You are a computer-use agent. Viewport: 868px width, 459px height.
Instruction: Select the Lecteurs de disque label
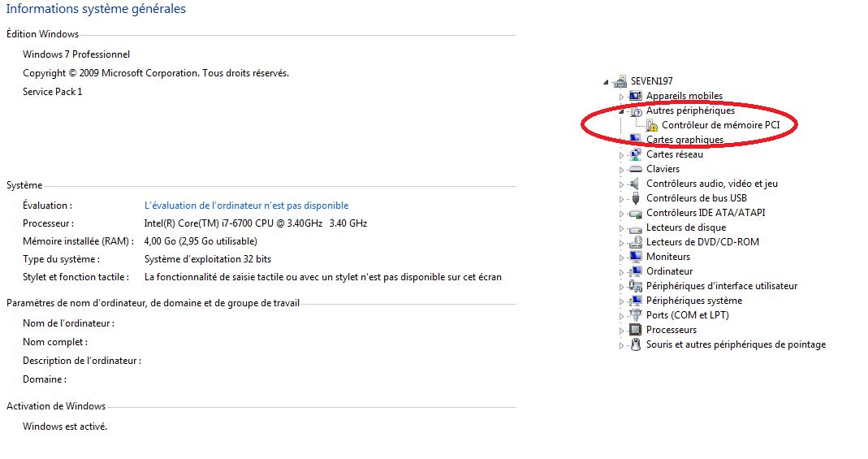click(x=686, y=227)
